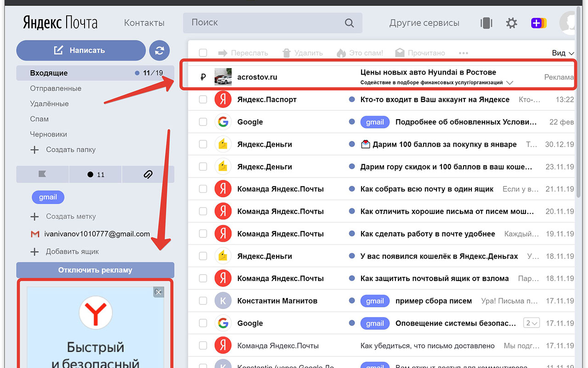Viewport: 588px width, 368px height.
Task: Check 'У вас появился кошелёк' email checkbox
Action: (x=203, y=256)
